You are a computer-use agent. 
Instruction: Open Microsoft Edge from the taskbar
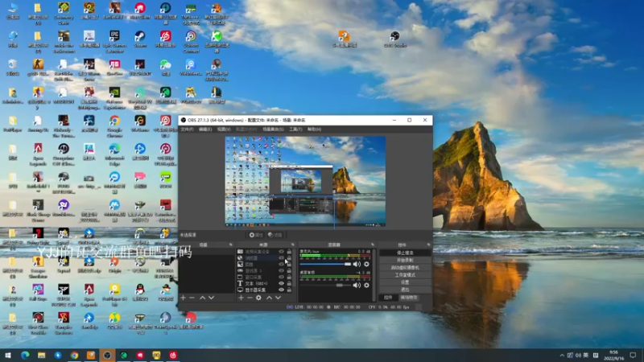(25, 355)
